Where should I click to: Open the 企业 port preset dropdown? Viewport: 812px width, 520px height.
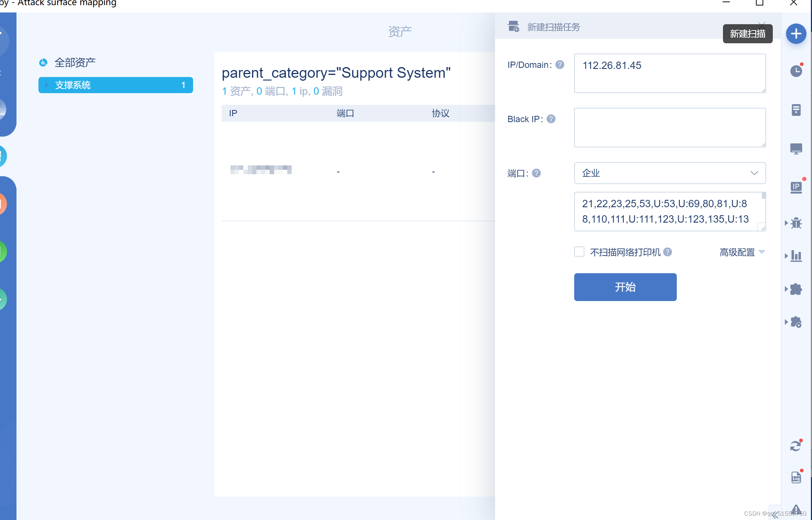[x=669, y=173]
